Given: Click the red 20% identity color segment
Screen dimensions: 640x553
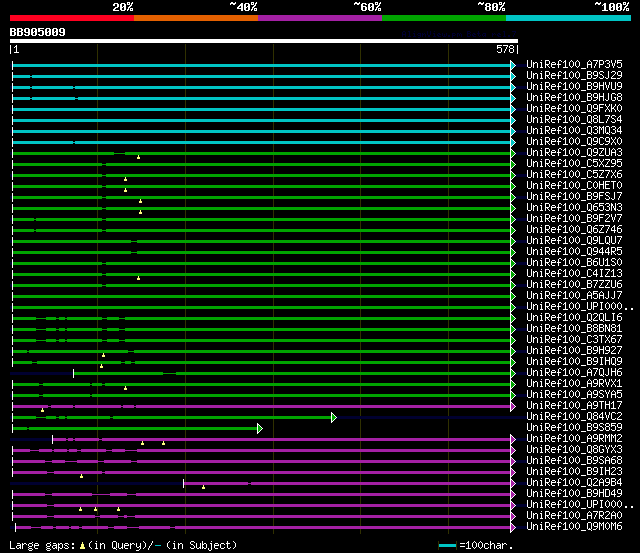Looking at the screenshot, I should pyautogui.click(x=72, y=18).
